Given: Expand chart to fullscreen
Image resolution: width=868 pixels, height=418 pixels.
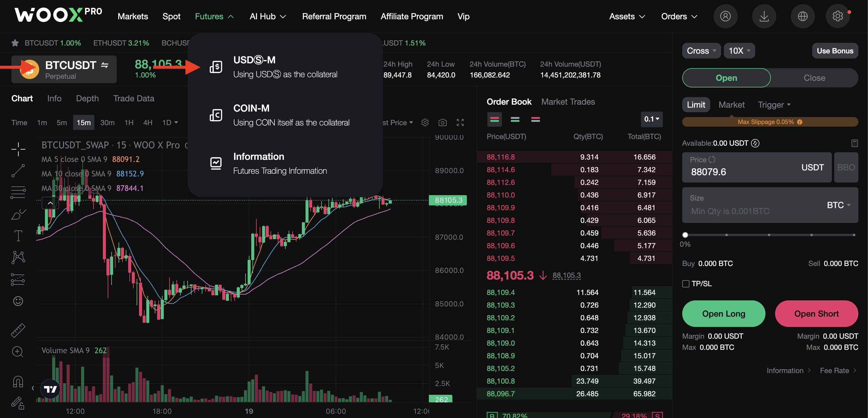Looking at the screenshot, I should click(460, 123).
